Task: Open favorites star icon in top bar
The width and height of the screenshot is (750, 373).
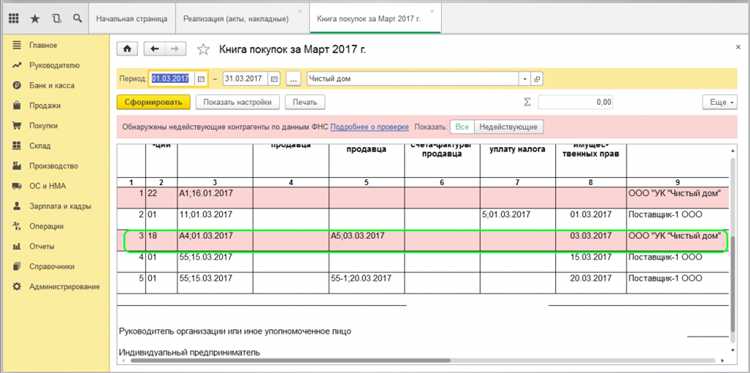Action: pos(35,19)
